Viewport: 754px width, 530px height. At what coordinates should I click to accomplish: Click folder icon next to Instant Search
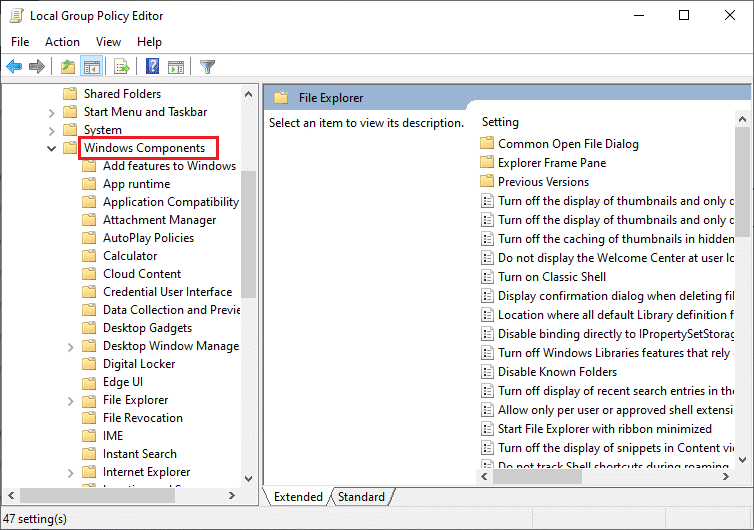(x=89, y=454)
